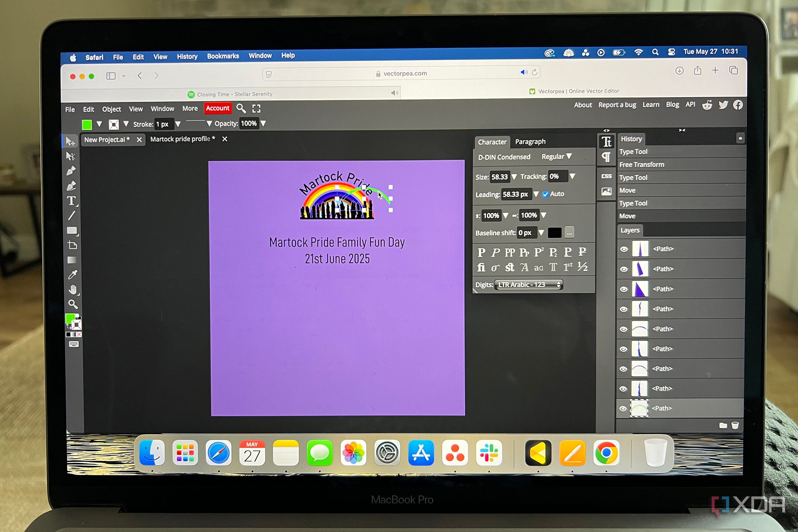
Task: Click the About link
Action: pyautogui.click(x=583, y=105)
